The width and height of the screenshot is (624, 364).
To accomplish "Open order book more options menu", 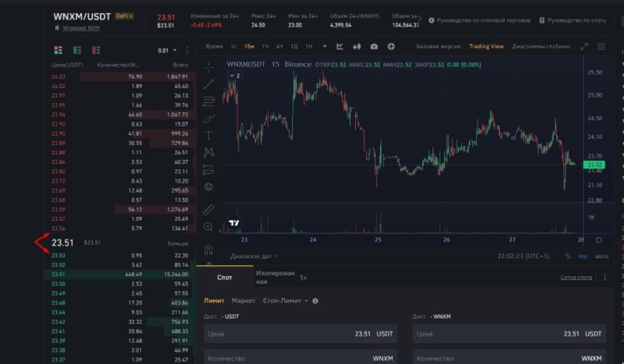I will pos(187,50).
